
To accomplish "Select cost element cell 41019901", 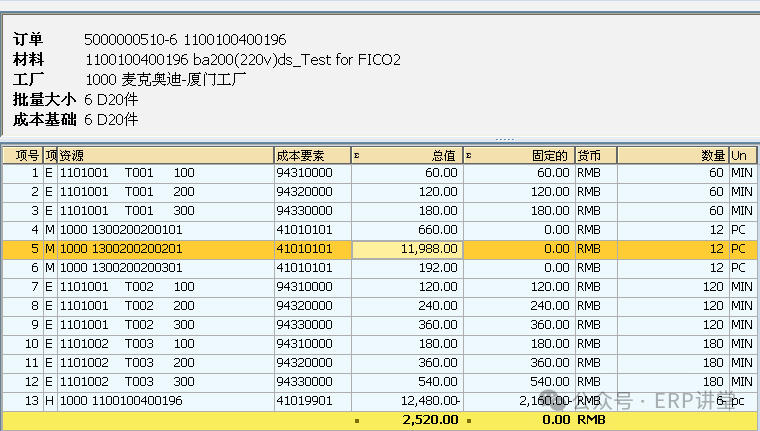I will pos(313,401).
